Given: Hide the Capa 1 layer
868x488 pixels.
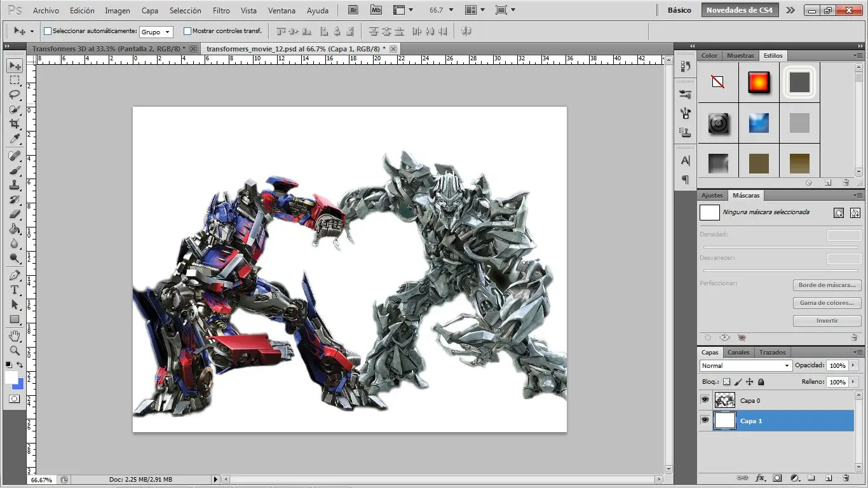Looking at the screenshot, I should [705, 420].
